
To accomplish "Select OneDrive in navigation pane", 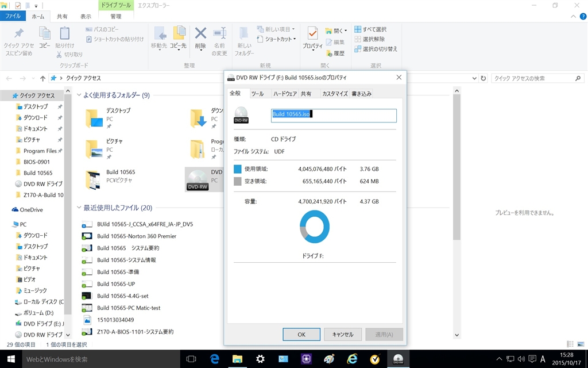I will (x=27, y=209).
